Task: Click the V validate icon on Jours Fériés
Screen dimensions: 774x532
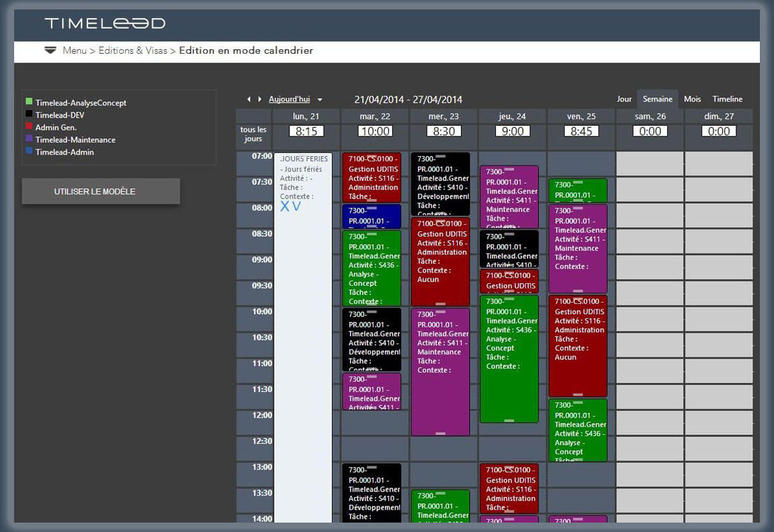Action: pos(296,206)
